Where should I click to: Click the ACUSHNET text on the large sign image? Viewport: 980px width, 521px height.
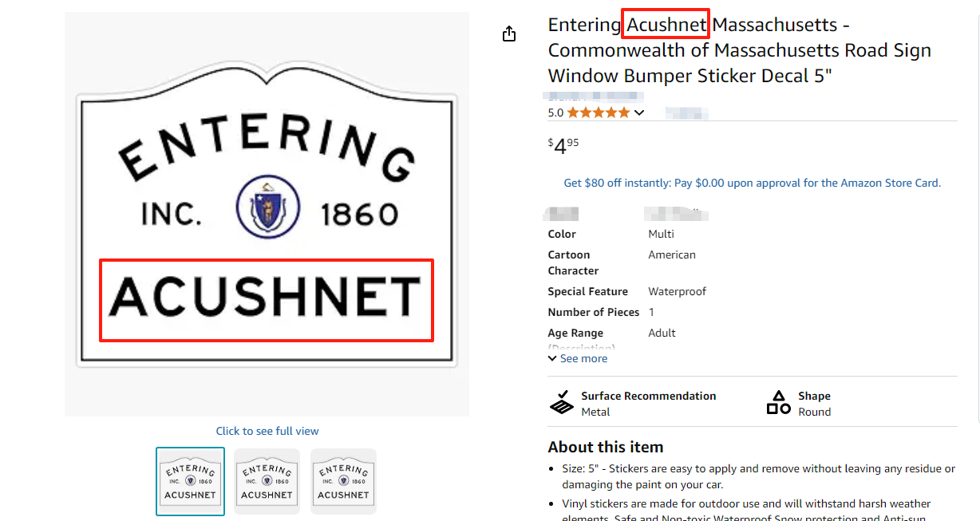click(x=266, y=298)
